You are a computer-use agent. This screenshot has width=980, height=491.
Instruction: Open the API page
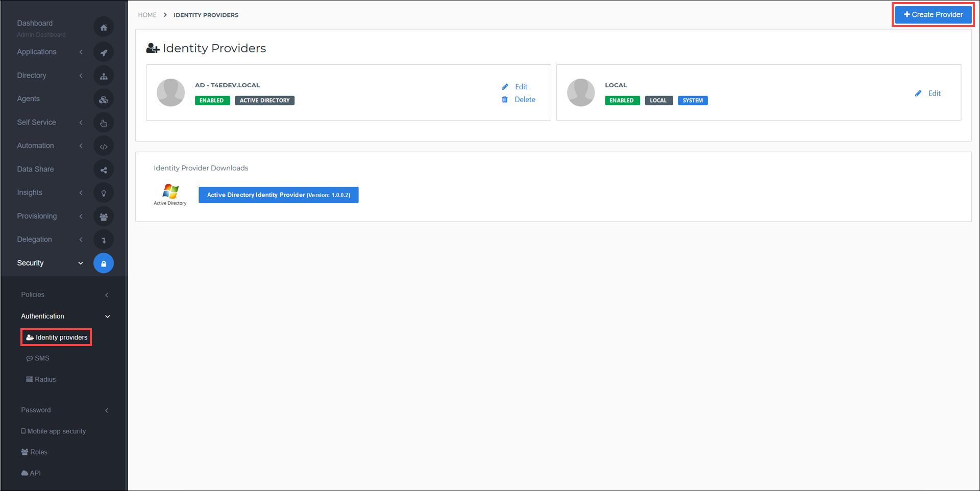coord(31,473)
